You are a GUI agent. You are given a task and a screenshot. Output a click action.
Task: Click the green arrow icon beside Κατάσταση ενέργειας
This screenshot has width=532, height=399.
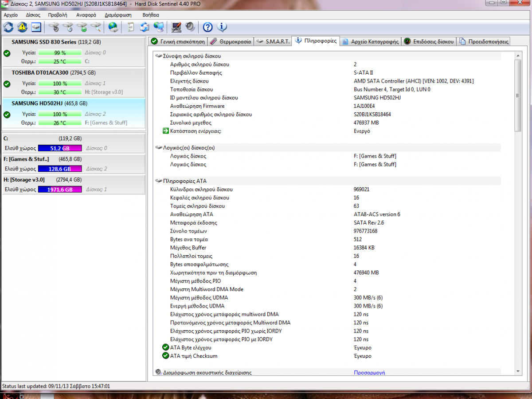[166, 131]
